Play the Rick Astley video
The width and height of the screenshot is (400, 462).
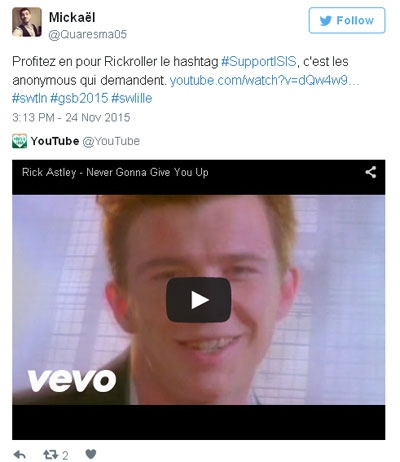[x=199, y=300]
